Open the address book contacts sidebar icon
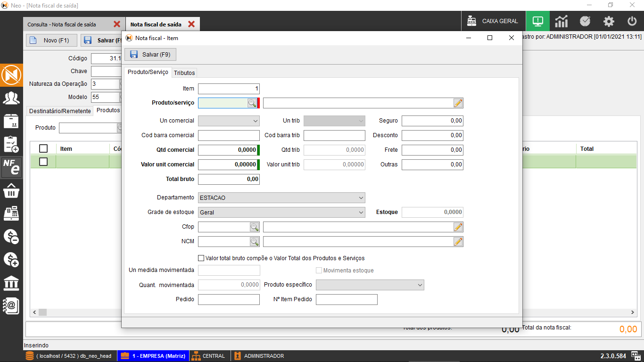644x362 pixels. pyautogui.click(x=11, y=306)
